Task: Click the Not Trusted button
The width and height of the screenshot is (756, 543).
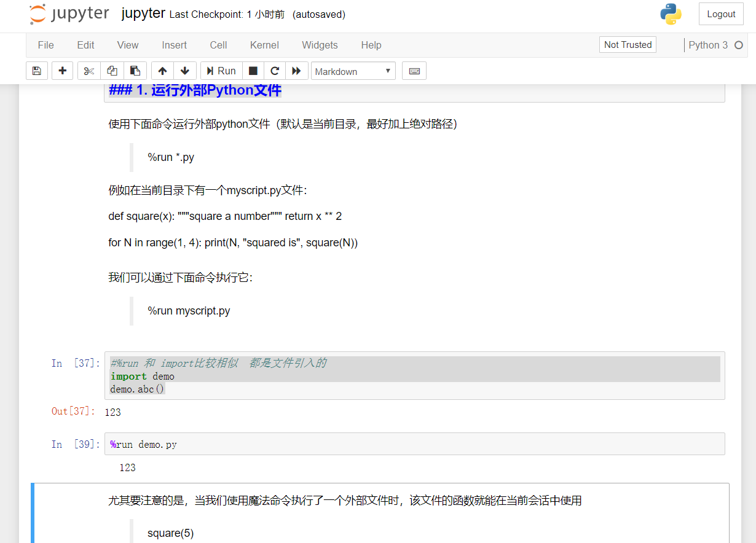Action: point(628,45)
